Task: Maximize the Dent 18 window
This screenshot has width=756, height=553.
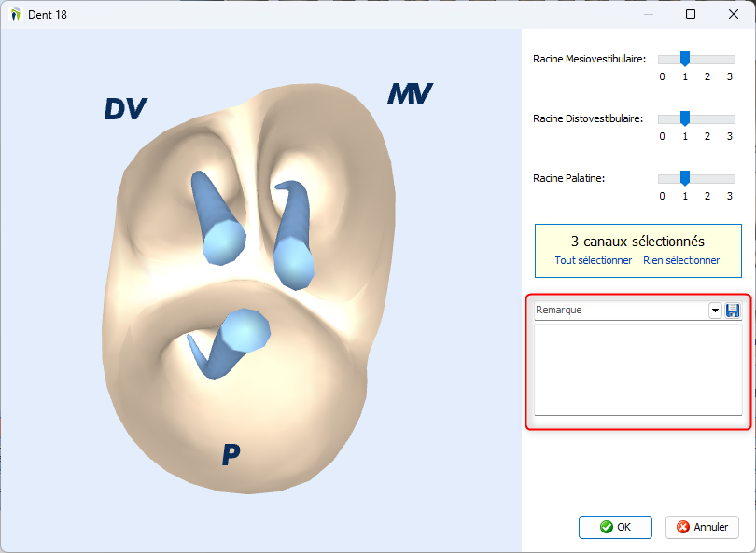Action: (691, 15)
